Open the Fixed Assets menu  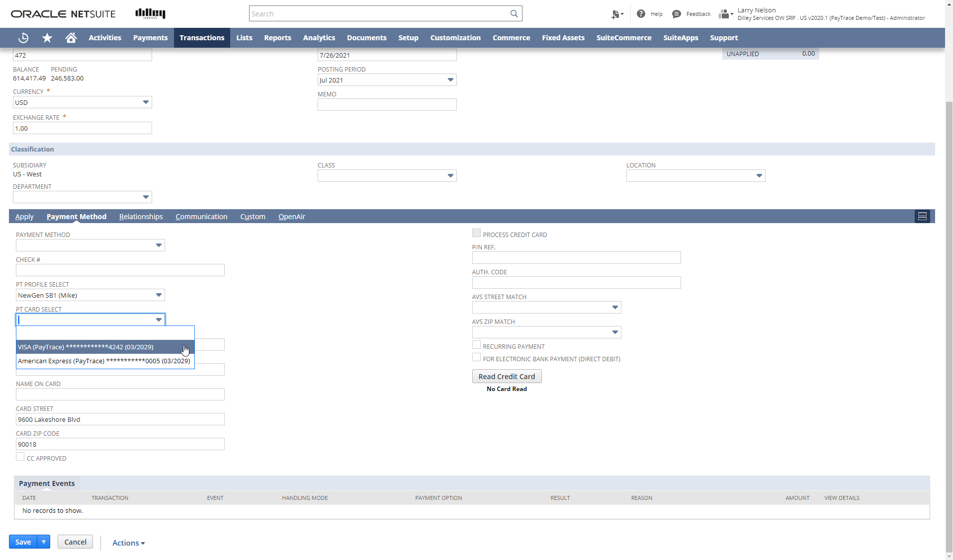[563, 38]
